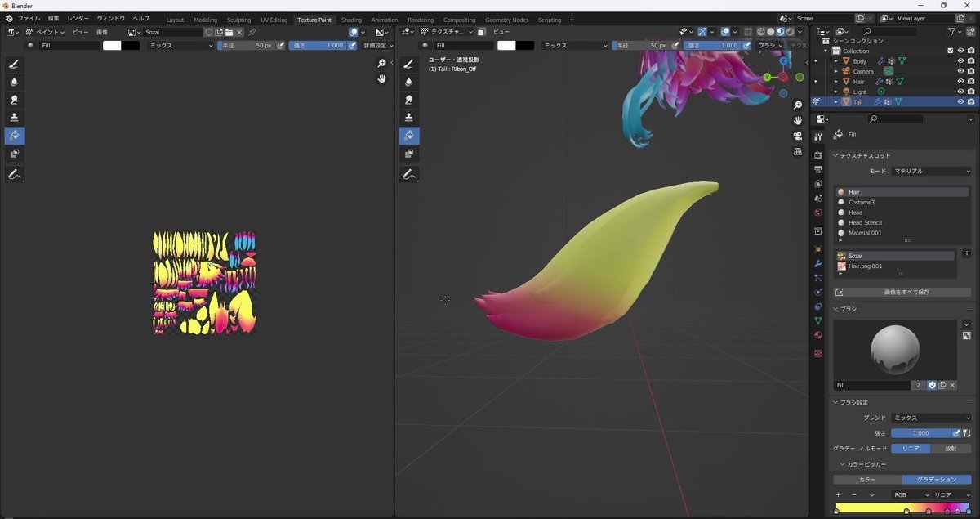Screen dimensions: 980x519
Task: Click the zoom magnifier in image editor
Action: (x=381, y=64)
